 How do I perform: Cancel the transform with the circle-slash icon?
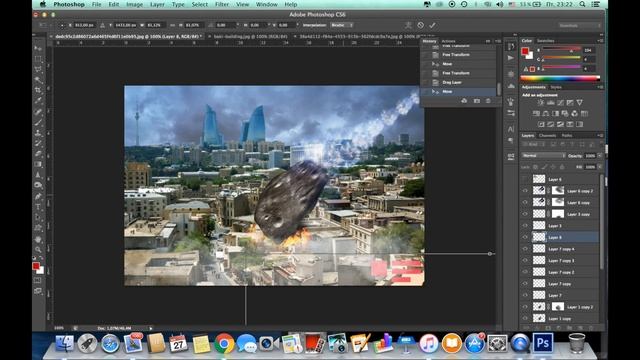click(x=420, y=25)
